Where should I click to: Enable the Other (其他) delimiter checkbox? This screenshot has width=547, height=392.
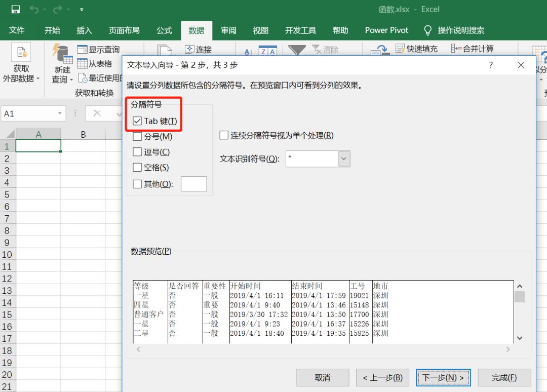pos(137,184)
